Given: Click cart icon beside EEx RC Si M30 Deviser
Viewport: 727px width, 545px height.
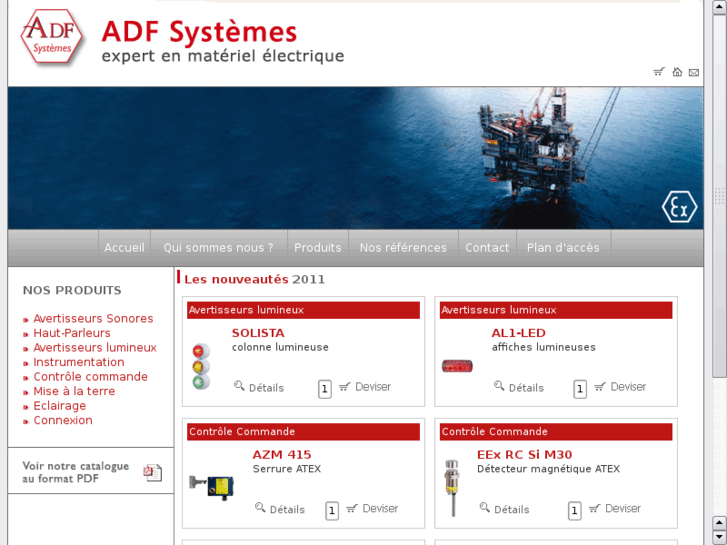Looking at the screenshot, I should (x=594, y=508).
